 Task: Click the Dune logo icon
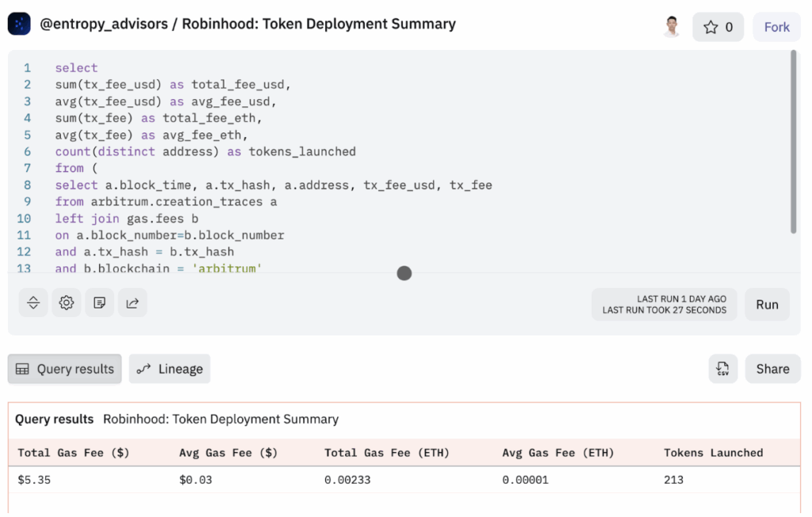[x=19, y=25]
